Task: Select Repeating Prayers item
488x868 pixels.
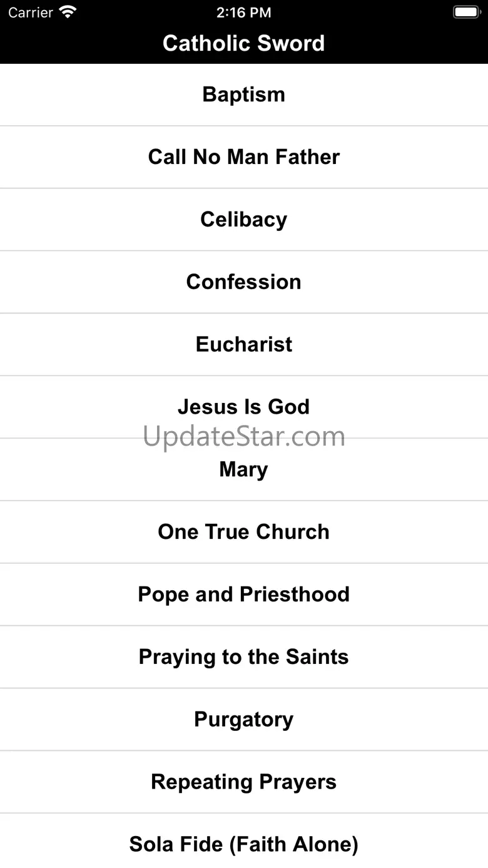Action: [x=243, y=782]
